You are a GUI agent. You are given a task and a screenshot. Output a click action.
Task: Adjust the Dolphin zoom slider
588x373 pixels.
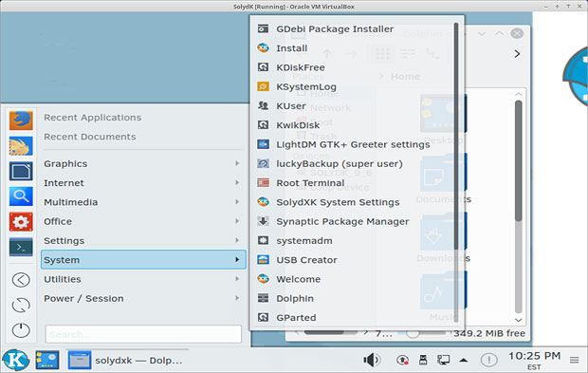[x=413, y=333]
